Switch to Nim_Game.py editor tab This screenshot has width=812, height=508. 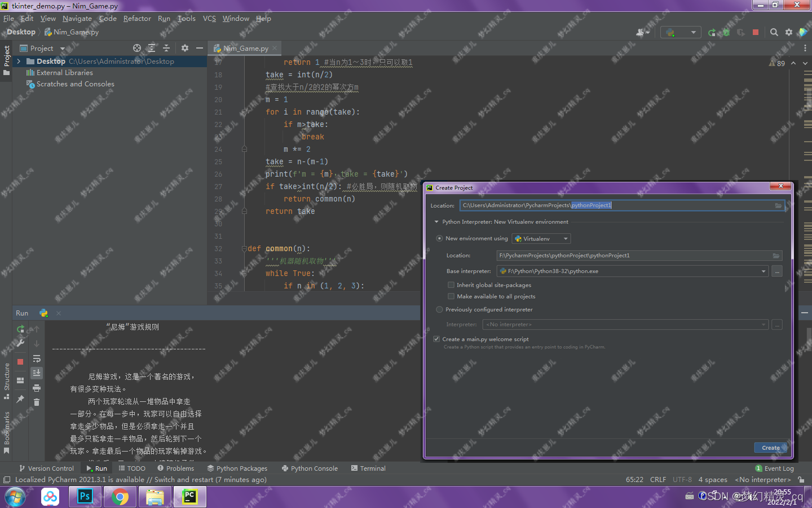click(245, 48)
